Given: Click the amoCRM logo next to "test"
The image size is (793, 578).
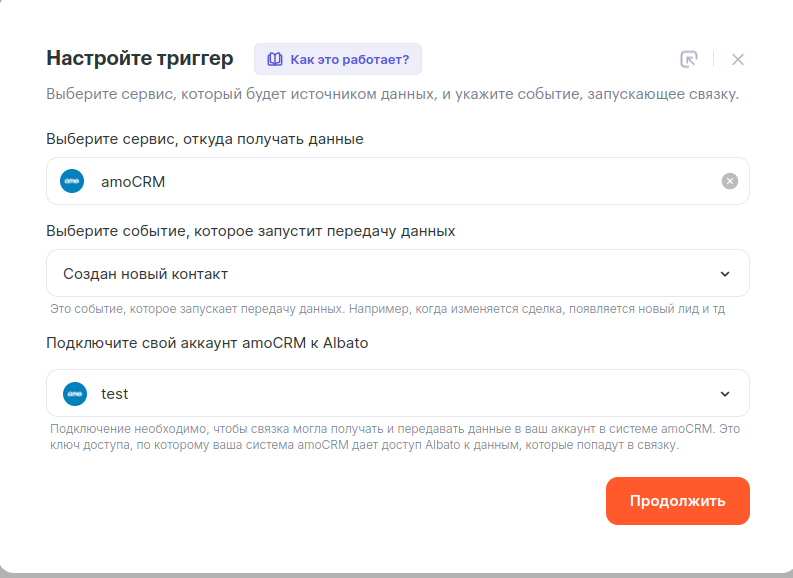Looking at the screenshot, I should 75,393.
